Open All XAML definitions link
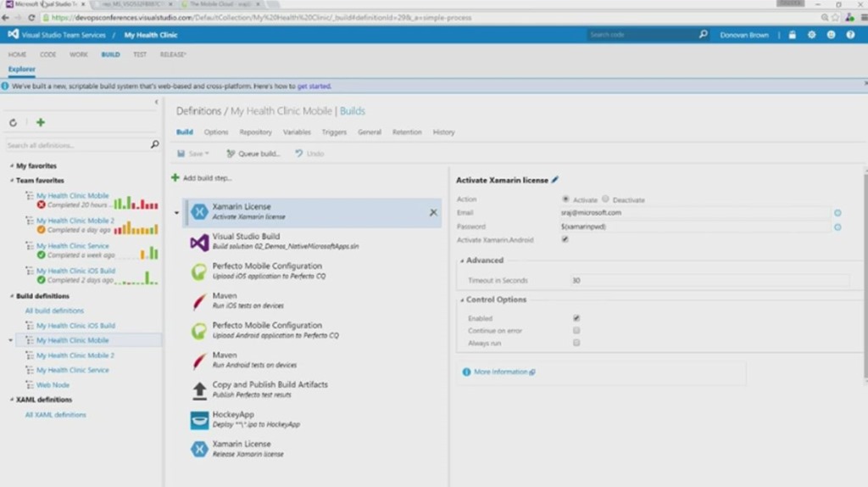Screen dimensions: 868x487 tap(55, 414)
